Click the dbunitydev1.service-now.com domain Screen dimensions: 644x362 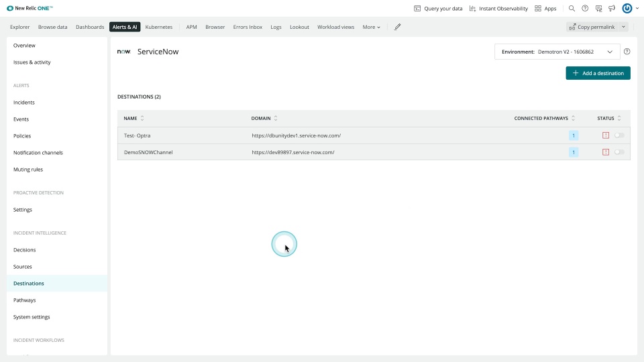click(x=296, y=135)
